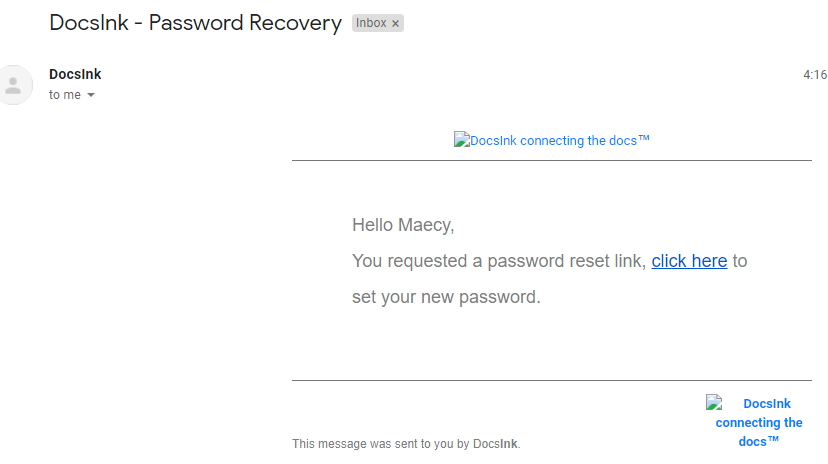Expand recipient details arrow beside 'to me'

coord(91,95)
